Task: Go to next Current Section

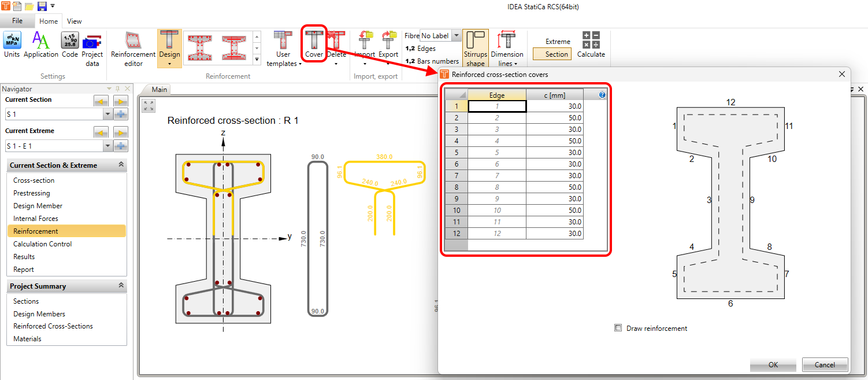Action: (120, 101)
